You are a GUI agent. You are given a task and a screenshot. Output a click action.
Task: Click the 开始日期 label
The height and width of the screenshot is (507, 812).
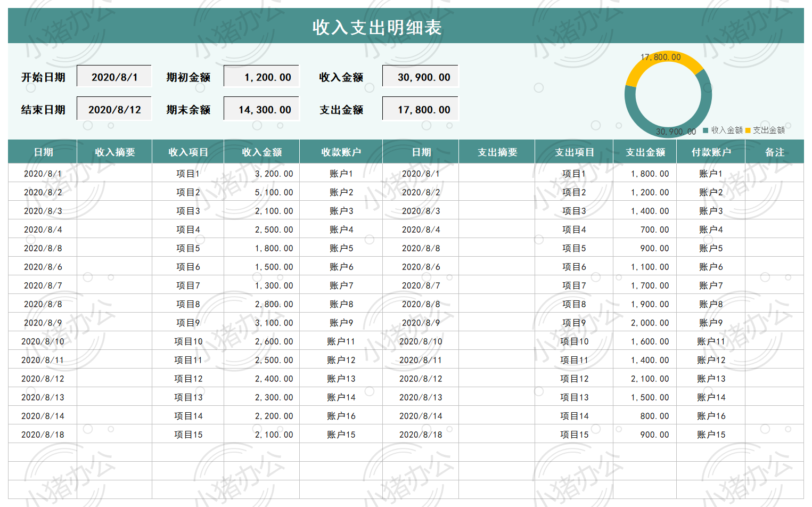coord(43,77)
